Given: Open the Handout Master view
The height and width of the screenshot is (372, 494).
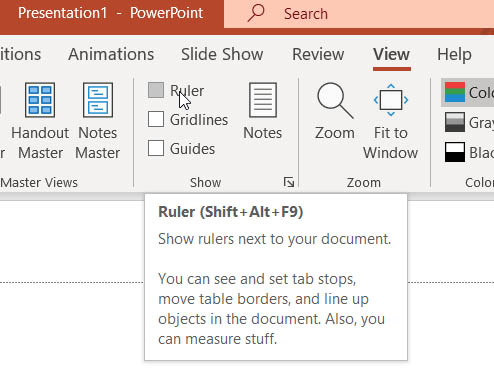Looking at the screenshot, I should [x=40, y=121].
